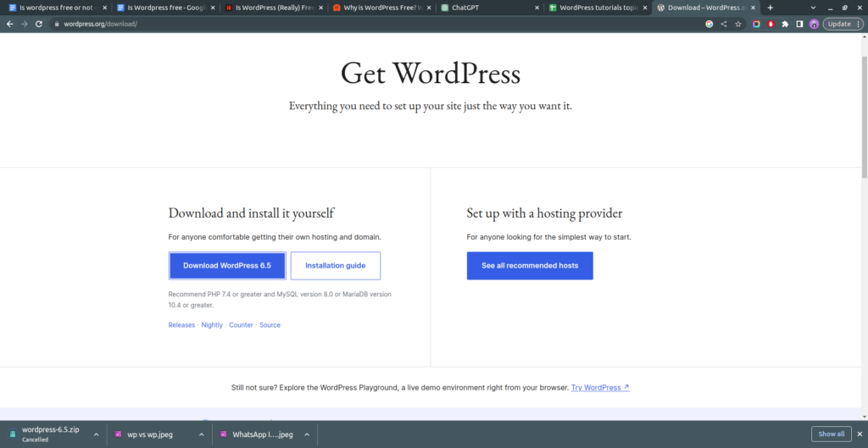Expand options for wordpress-6.5.zip download
Screen dimensions: 868x448
click(96, 434)
